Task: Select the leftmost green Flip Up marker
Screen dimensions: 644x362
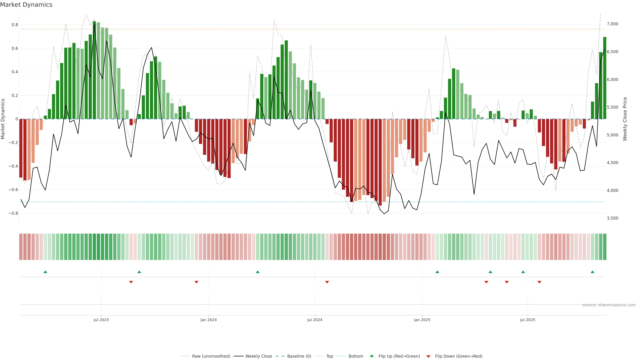Action: 45,272
